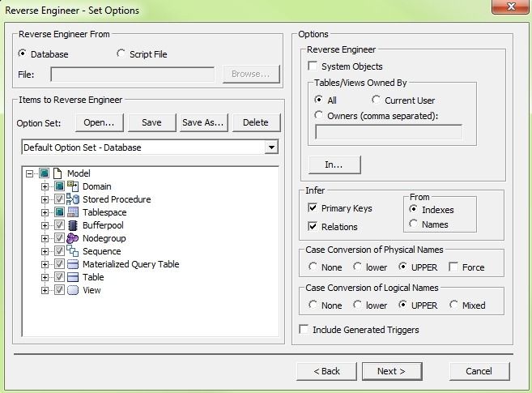Click the Owners comma separated text field
532x393 pixels.
point(389,132)
